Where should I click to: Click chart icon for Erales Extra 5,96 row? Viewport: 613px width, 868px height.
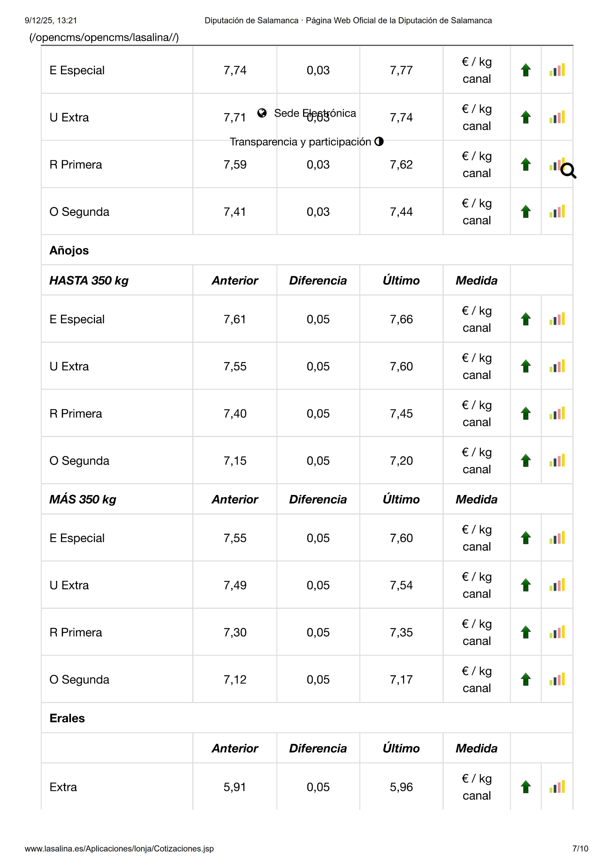557,787
